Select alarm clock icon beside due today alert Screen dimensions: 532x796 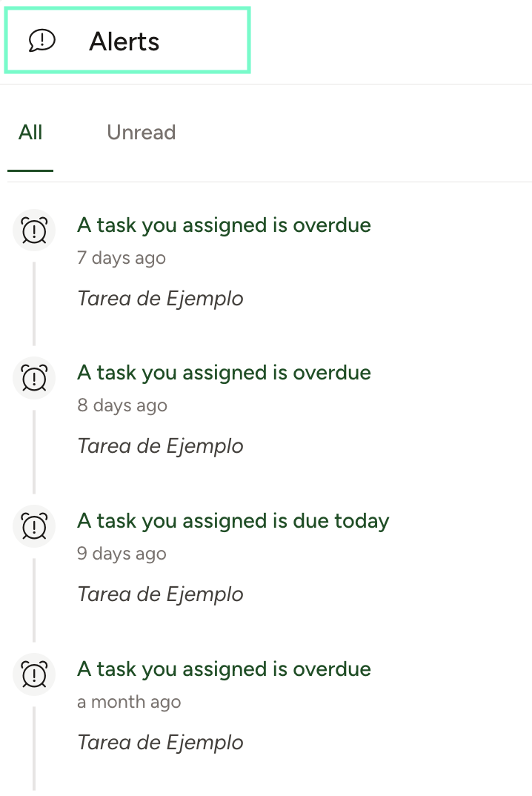34,526
